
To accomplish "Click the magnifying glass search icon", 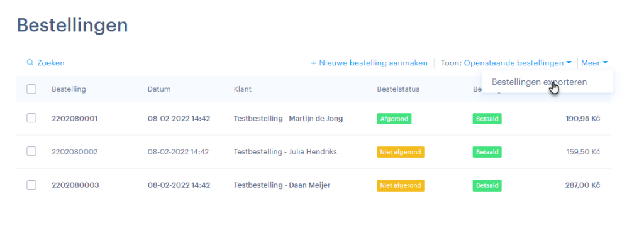I will click(30, 63).
